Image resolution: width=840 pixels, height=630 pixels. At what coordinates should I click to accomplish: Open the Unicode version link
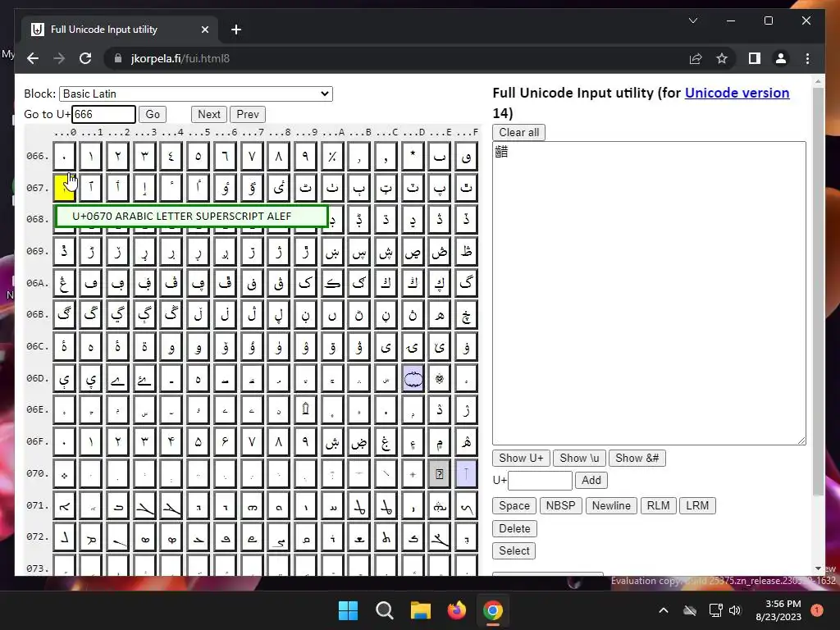coord(737,93)
